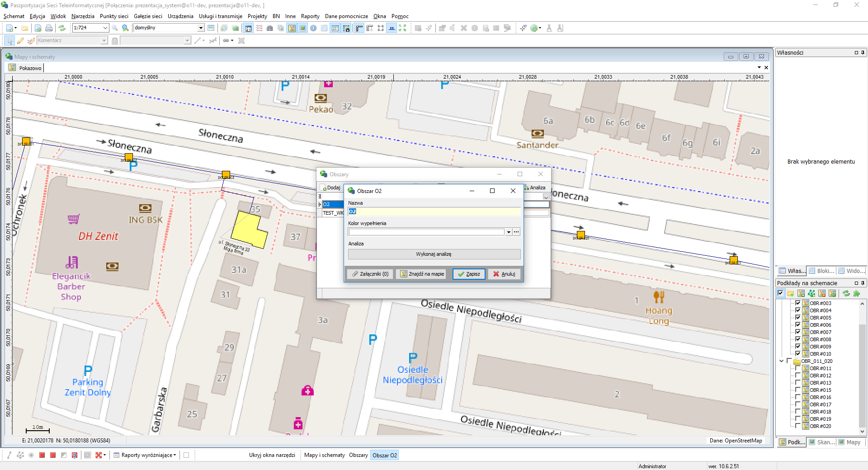Open the Schemat menu

tap(14, 16)
